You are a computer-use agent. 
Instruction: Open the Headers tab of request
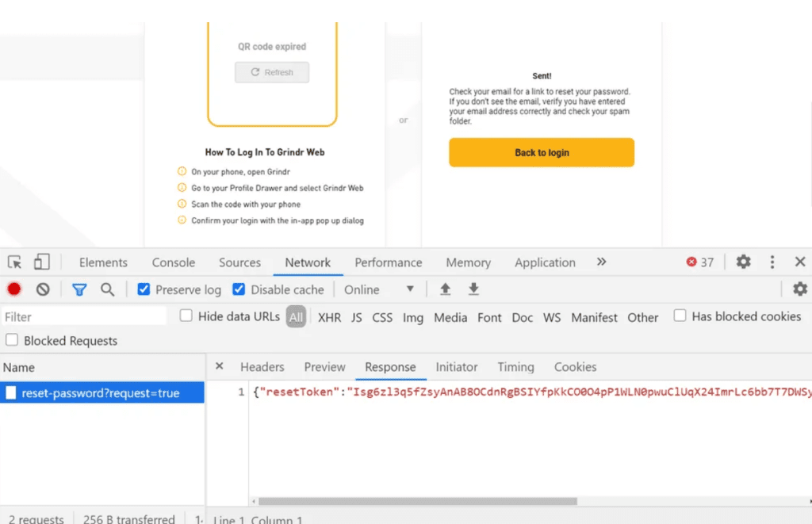pyautogui.click(x=262, y=366)
